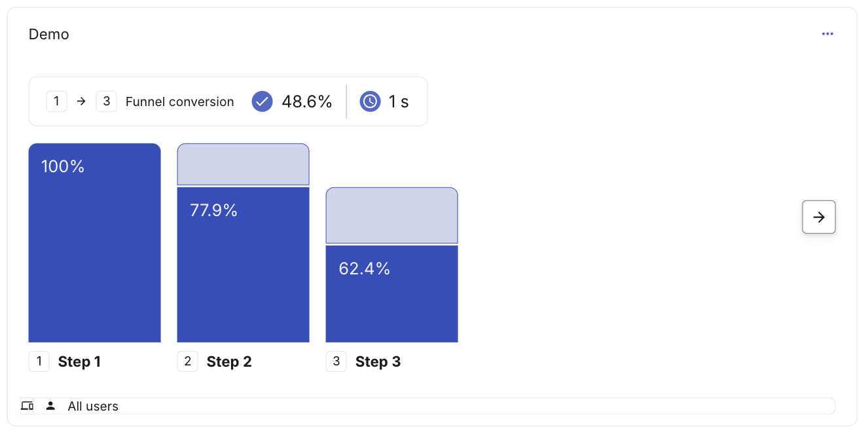Viewport: 868px width, 444px height.
Task: Click the conversion rate checkmark icon
Action: (262, 102)
